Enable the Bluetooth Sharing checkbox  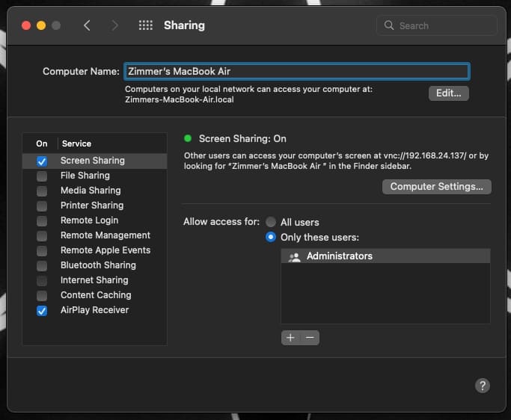42,266
